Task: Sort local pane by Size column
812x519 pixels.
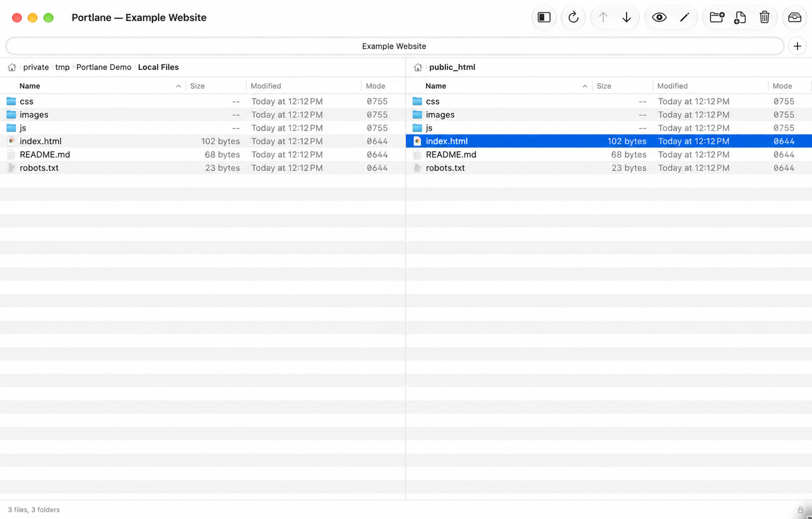Action: pos(216,86)
